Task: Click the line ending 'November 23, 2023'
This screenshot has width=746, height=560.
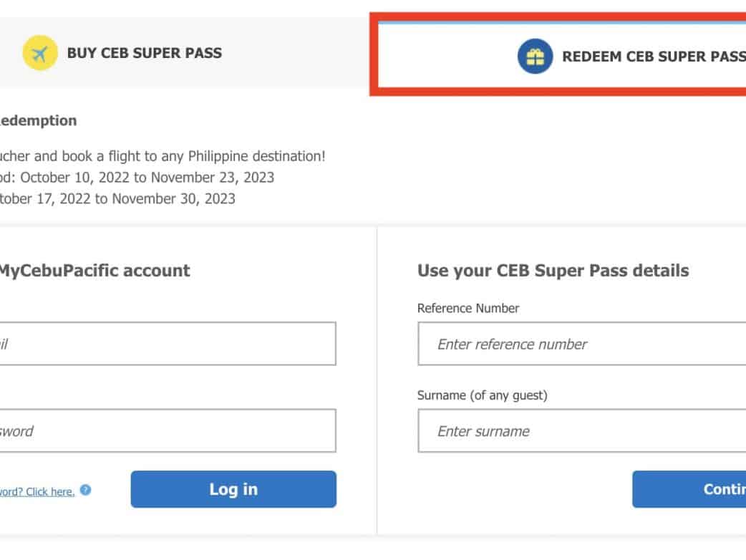Action: click(x=137, y=177)
